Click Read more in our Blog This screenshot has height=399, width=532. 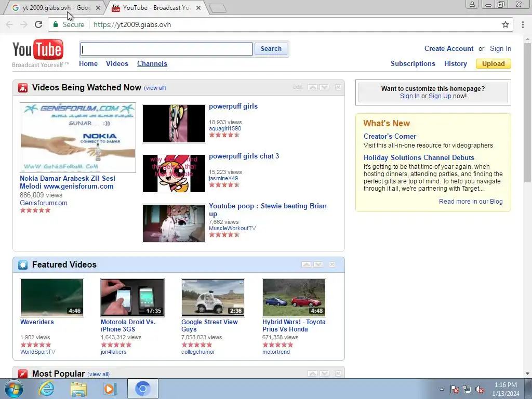[471, 202]
